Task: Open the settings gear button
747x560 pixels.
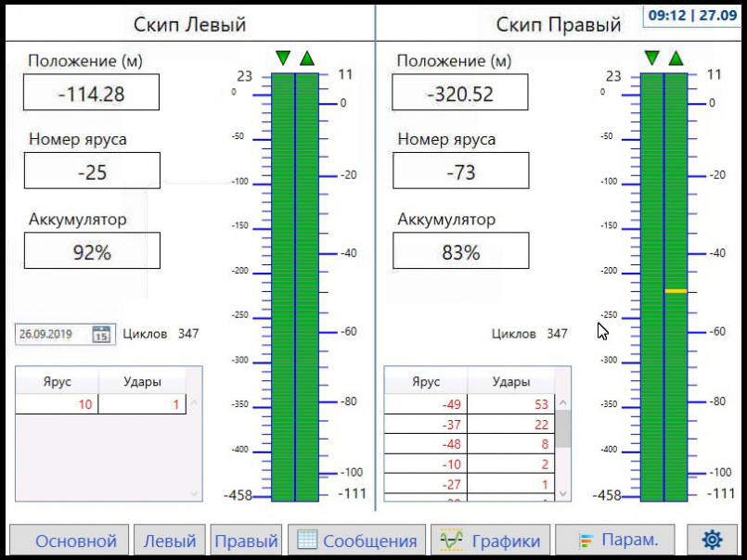Action: (x=712, y=540)
